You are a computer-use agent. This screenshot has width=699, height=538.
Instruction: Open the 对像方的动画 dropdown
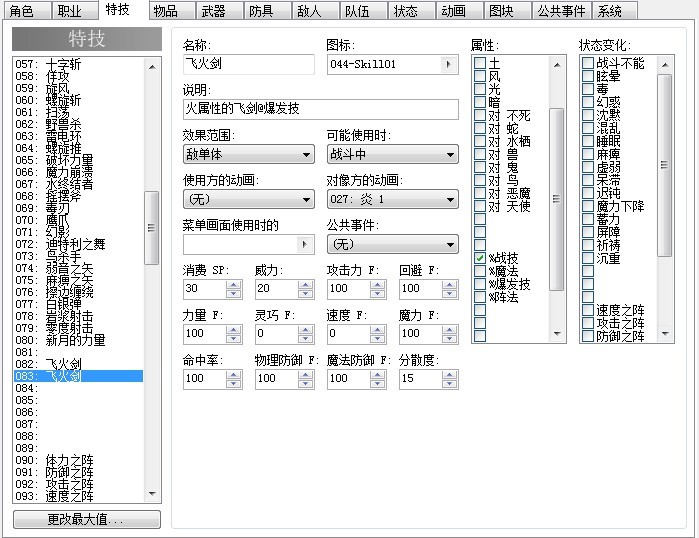[x=393, y=199]
